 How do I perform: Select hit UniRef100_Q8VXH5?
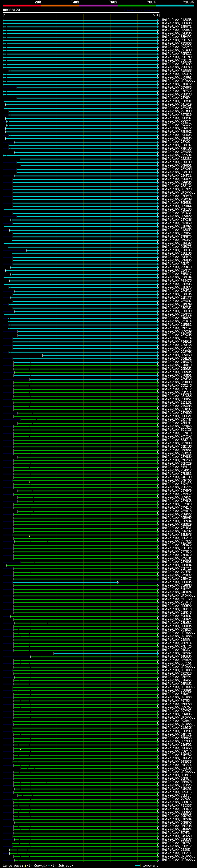[x=177, y=169]
